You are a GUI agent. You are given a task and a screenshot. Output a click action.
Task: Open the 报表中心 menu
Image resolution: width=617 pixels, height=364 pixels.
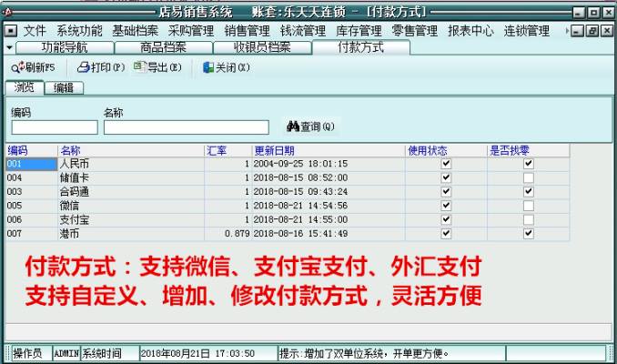[470, 31]
